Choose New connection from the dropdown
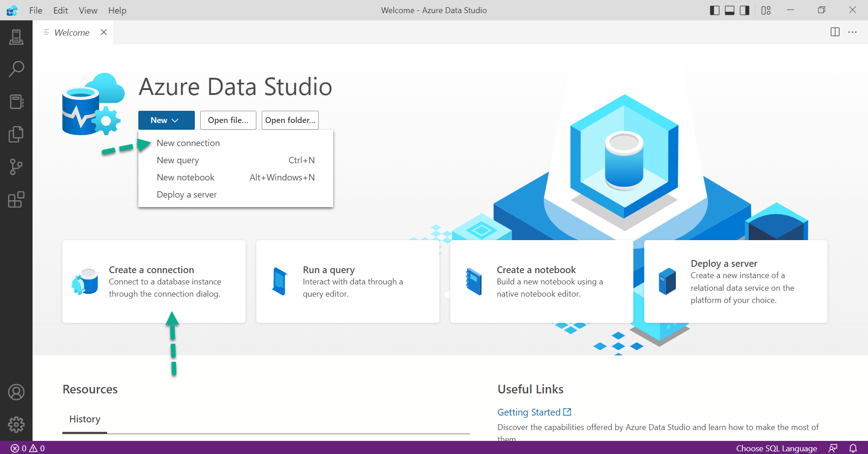The image size is (868, 454). (236, 143)
